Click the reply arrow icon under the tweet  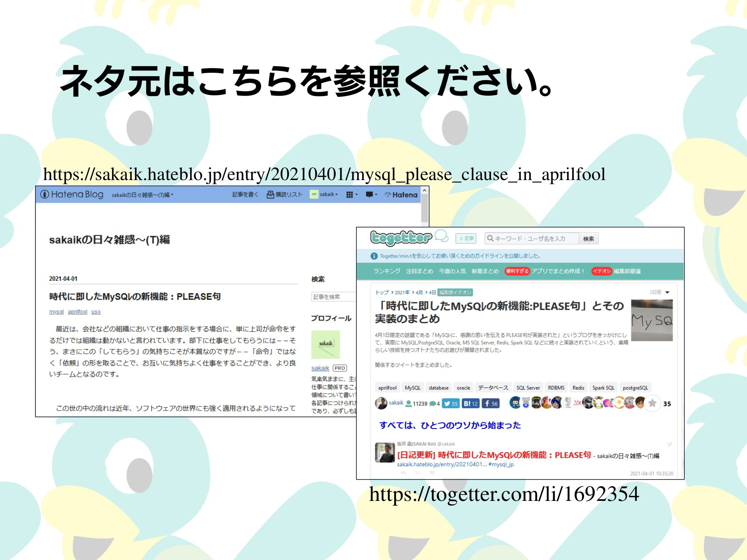[x=403, y=473]
